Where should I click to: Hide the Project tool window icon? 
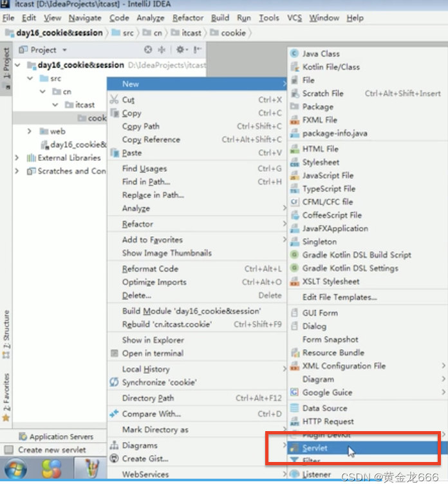pos(197,50)
